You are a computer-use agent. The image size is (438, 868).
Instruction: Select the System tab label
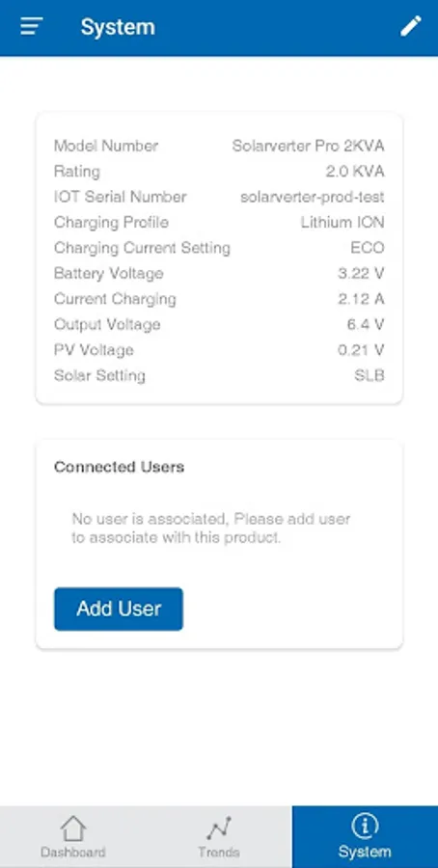pos(365,852)
